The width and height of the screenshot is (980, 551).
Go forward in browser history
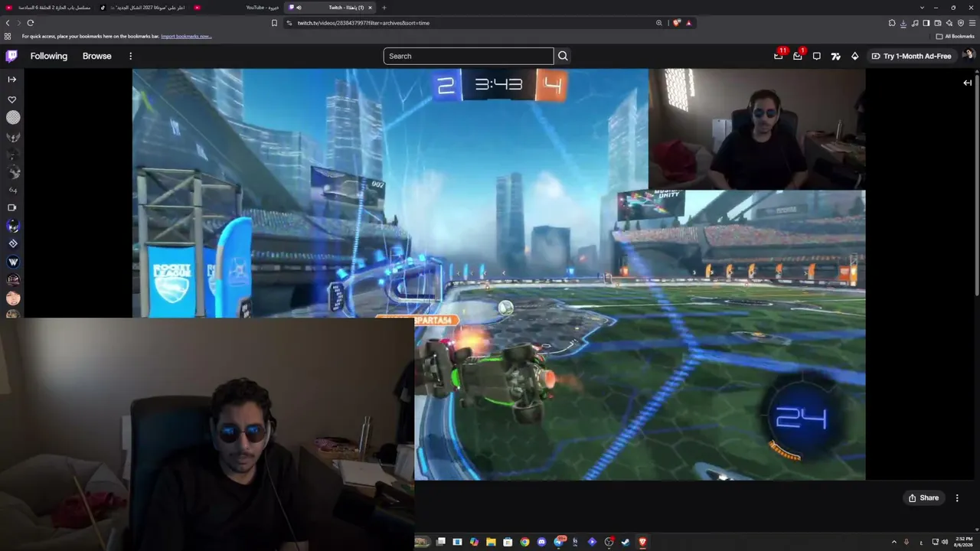[19, 23]
